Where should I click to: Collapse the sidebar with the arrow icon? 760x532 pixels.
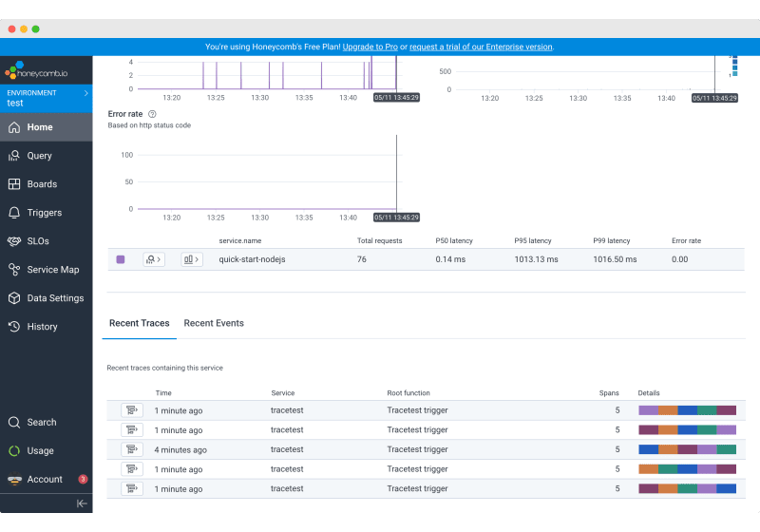[x=82, y=503]
